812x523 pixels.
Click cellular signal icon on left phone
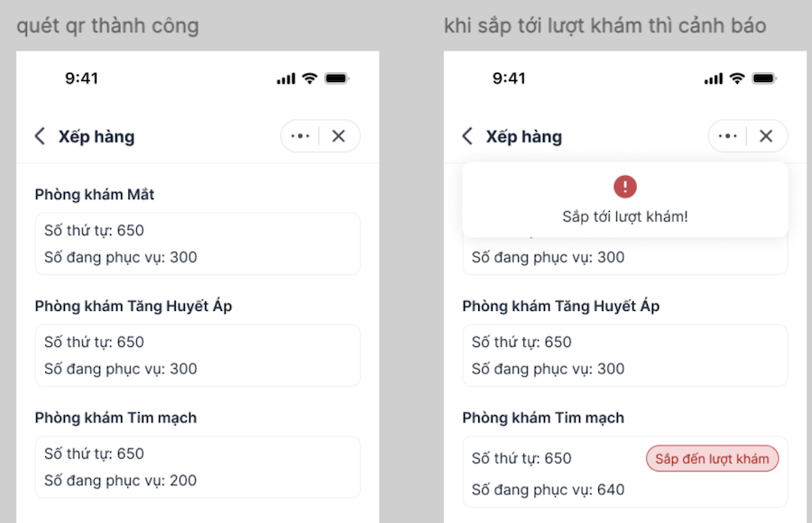coord(286,78)
